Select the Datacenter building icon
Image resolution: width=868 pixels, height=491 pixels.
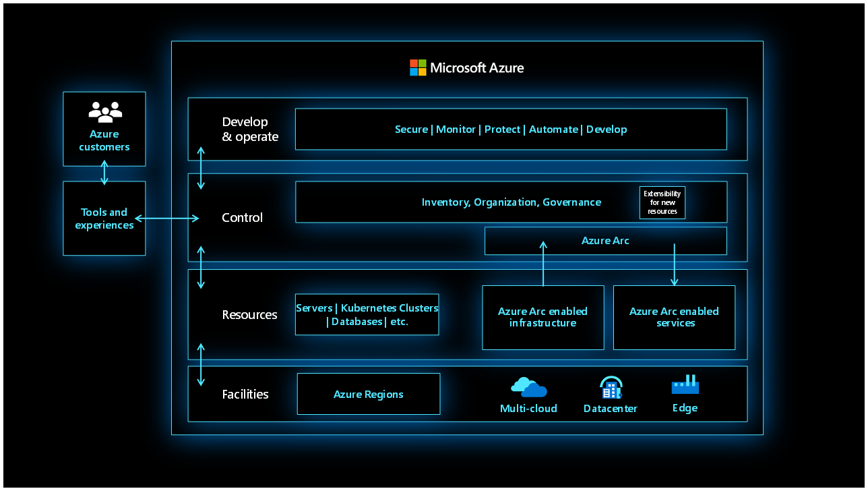(610, 386)
